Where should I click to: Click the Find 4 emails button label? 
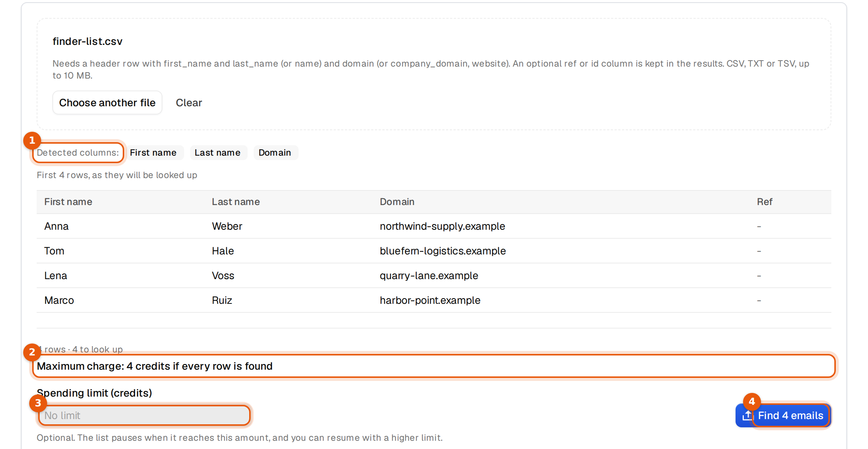[x=791, y=415]
